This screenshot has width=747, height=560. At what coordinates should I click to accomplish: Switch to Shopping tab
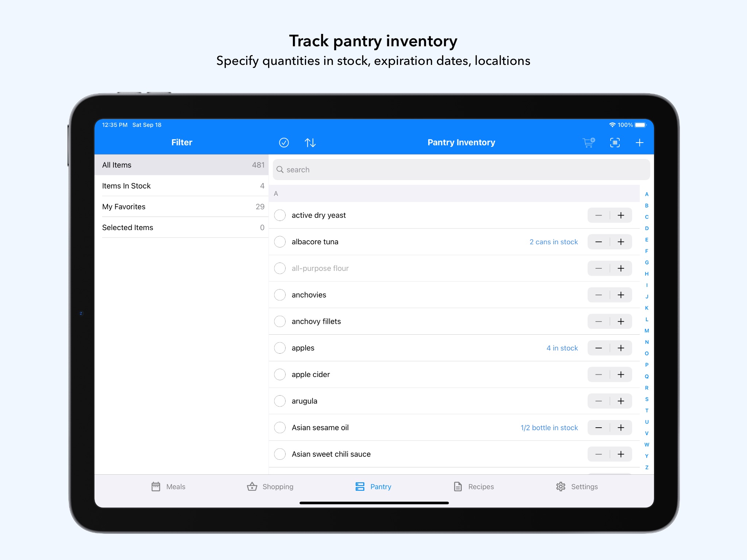[270, 486]
